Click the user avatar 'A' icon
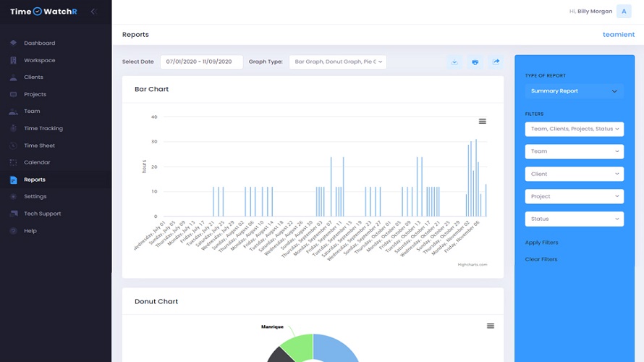644x362 pixels. coord(624,12)
